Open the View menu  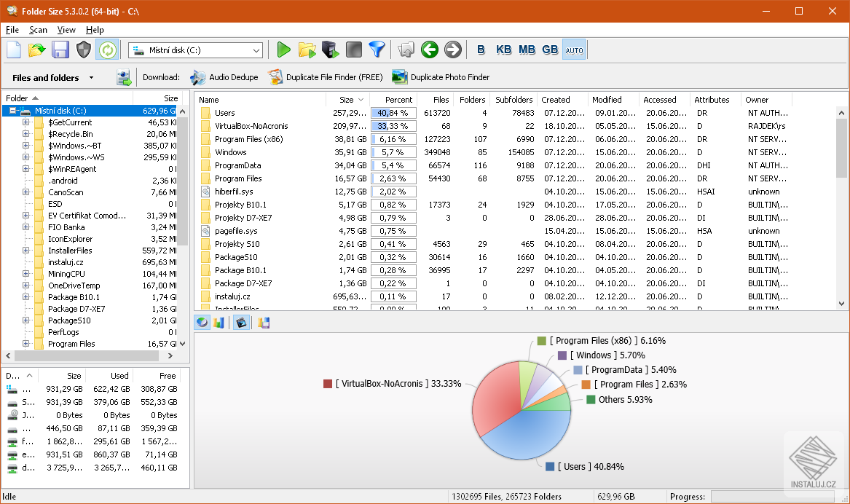[x=66, y=30]
